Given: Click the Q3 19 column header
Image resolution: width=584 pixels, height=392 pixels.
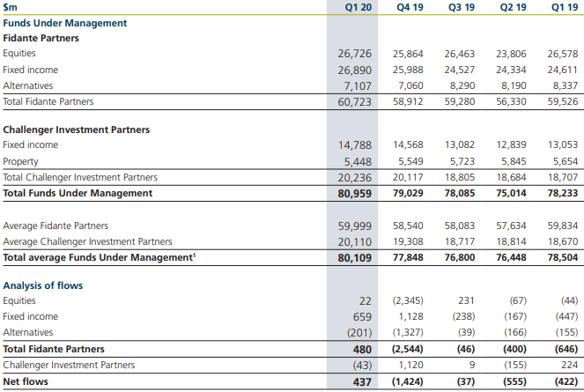Looking at the screenshot, I should point(462,7).
